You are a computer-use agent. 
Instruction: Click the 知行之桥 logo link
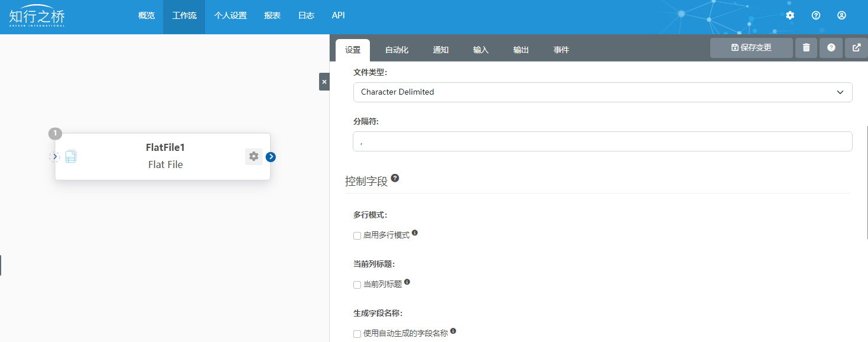[37, 16]
